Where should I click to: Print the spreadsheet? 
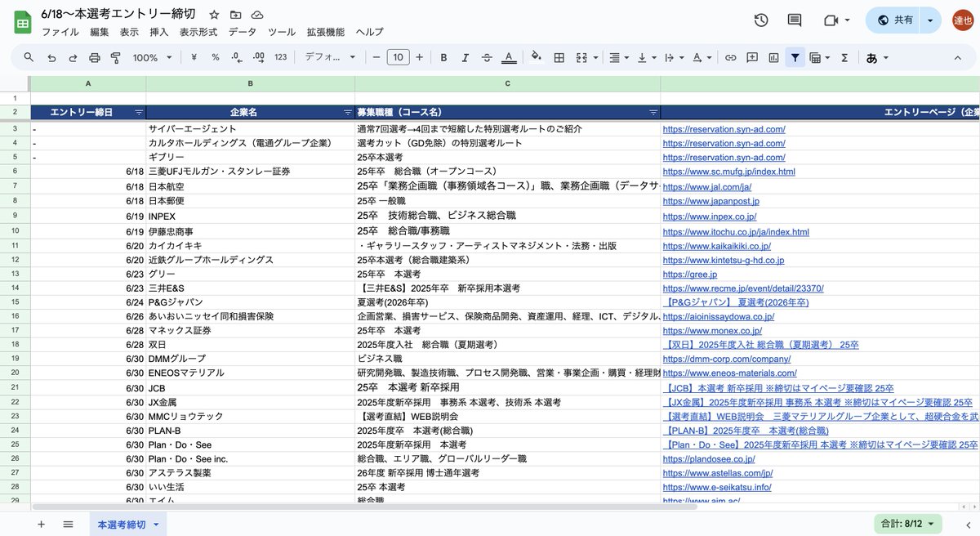(x=94, y=57)
